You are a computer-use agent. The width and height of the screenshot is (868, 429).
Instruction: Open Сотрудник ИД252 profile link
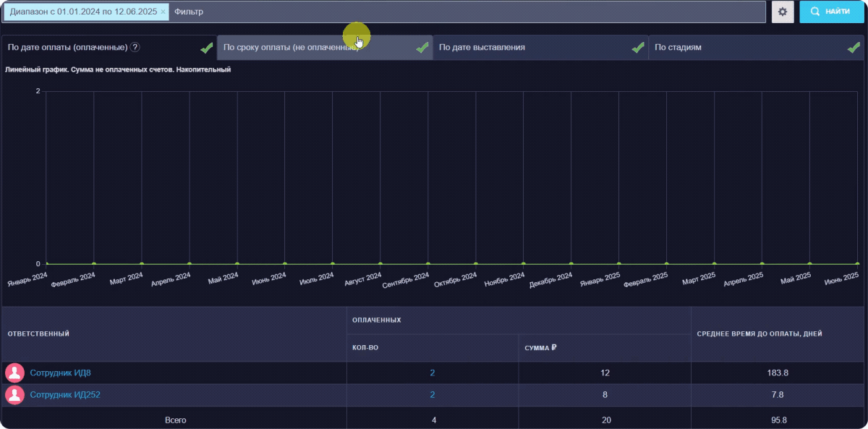coord(65,395)
